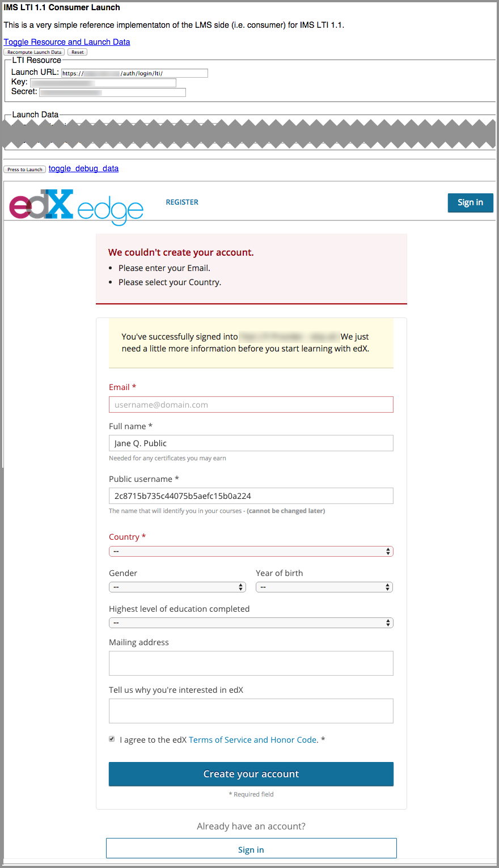Screen dimensions: 499x868
Task: Click the Sign in button at the bottom
Action: click(251, 848)
